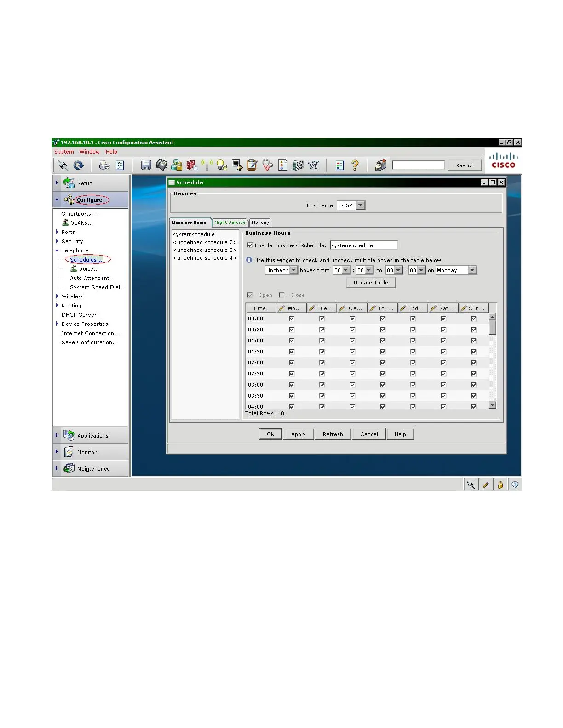Click the schedule table scrollbar down arrow
The image size is (563, 728).
pos(493,405)
